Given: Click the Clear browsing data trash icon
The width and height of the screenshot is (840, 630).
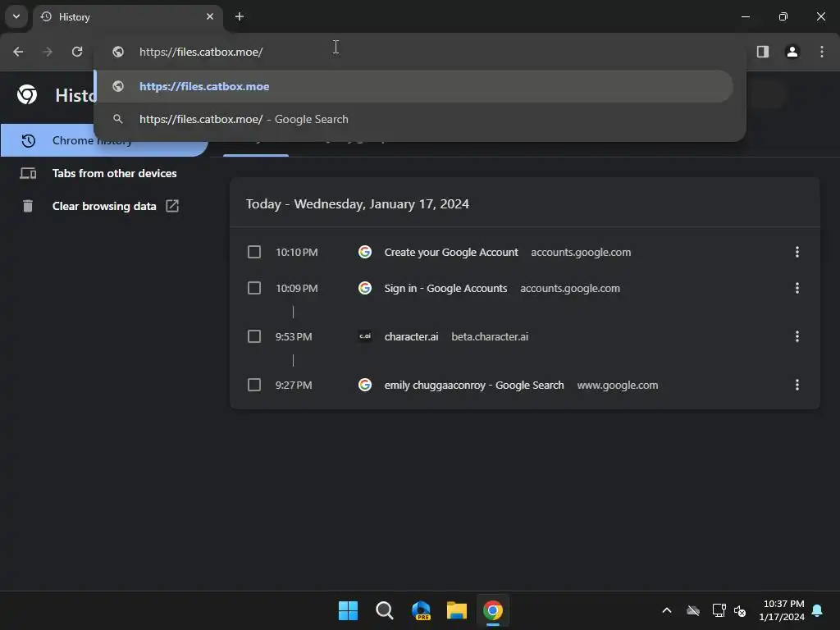Looking at the screenshot, I should (28, 206).
